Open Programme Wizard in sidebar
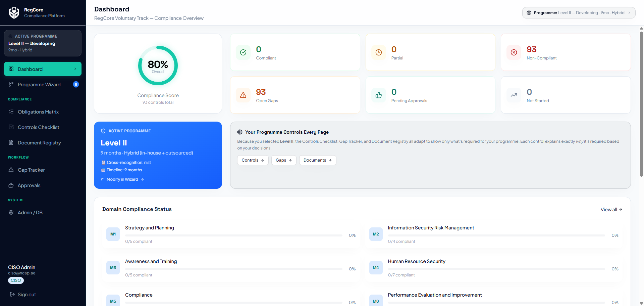Viewport: 644px width, 306px height. [x=43, y=84]
